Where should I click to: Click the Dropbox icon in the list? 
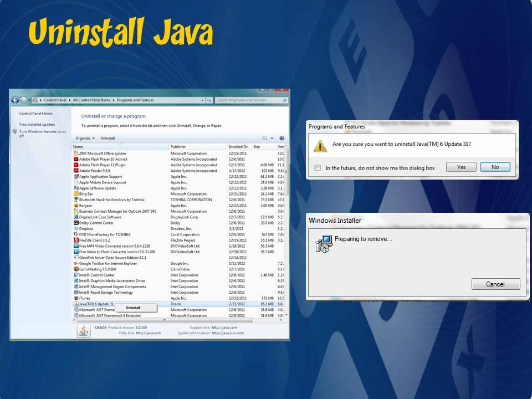click(76, 229)
